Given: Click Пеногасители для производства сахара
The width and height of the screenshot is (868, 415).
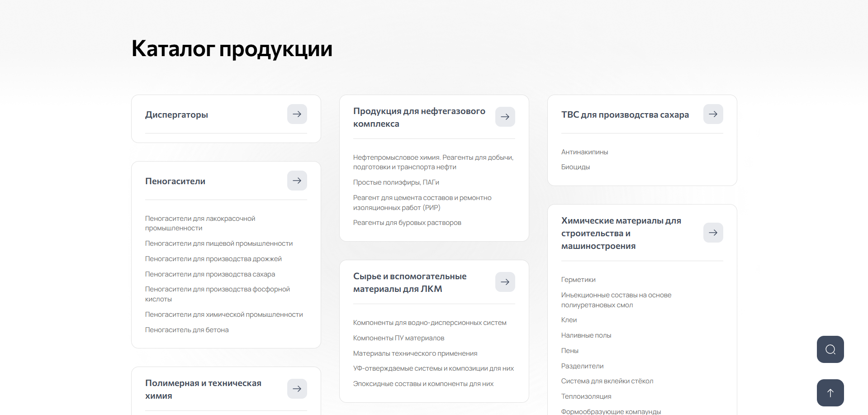Looking at the screenshot, I should pos(210,274).
